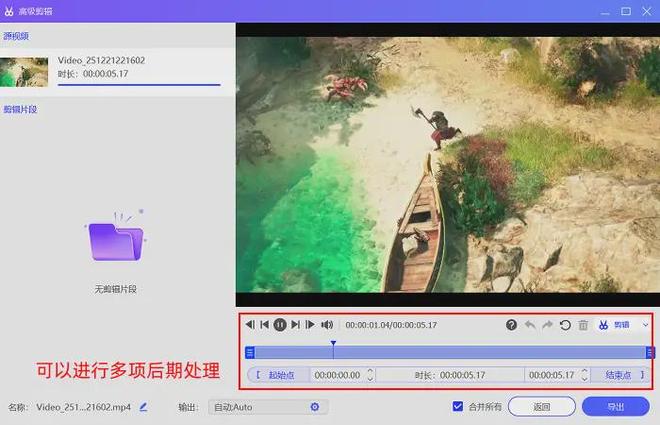Open the help question mark icon

pos(511,325)
